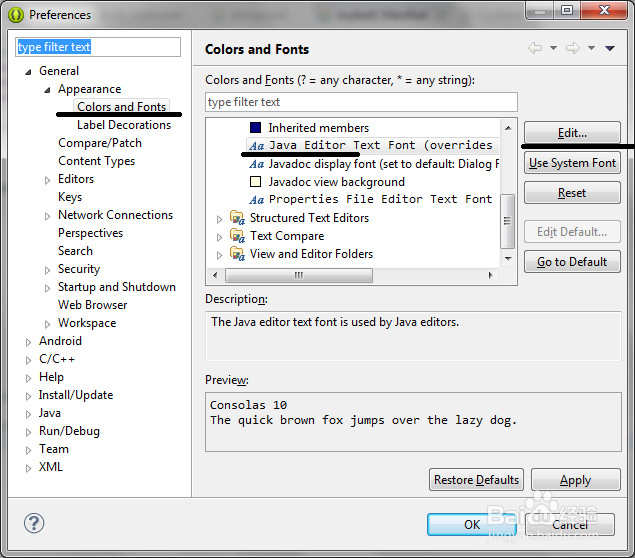Screen dimensions: 635x558
Task: Click the help question mark icon
Action: tap(34, 523)
